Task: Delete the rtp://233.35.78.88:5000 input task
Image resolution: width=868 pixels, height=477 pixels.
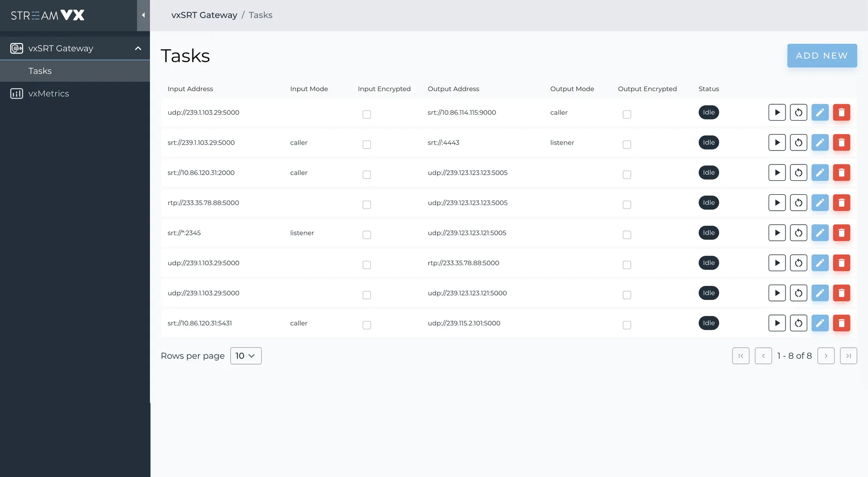Action: coord(841,203)
